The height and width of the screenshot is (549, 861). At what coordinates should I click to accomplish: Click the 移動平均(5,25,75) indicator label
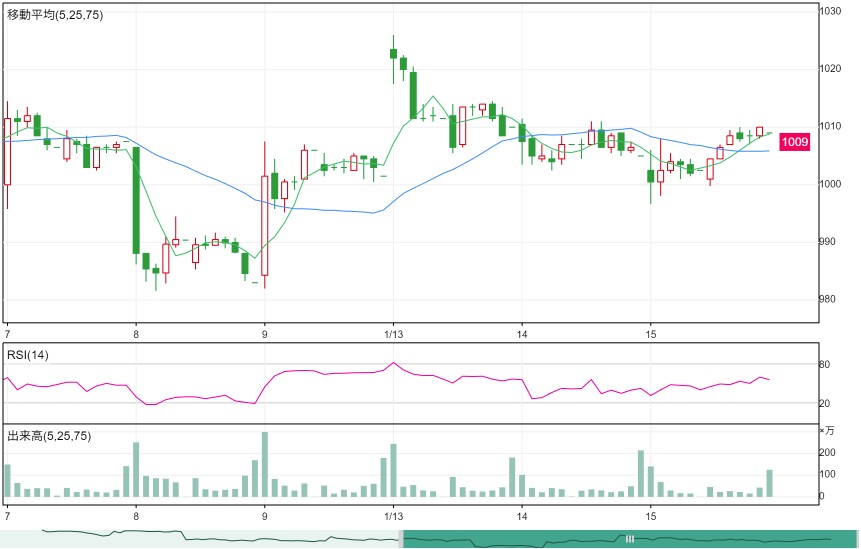[x=54, y=15]
